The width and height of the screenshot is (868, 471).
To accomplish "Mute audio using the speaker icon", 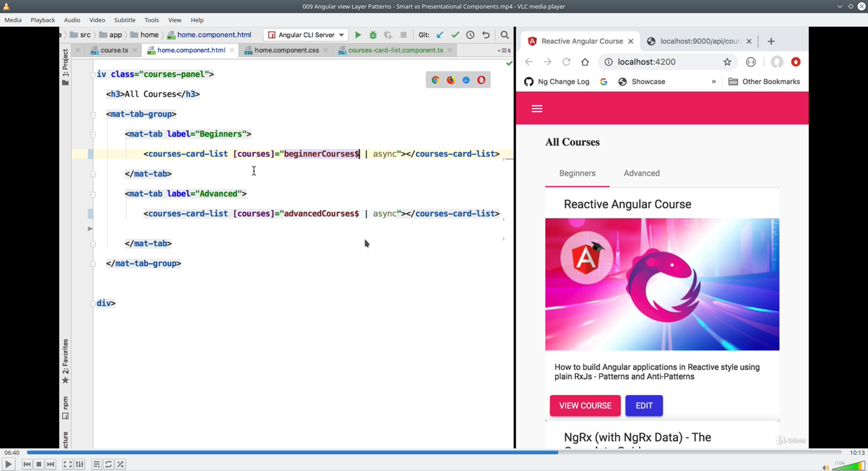I will coord(826,467).
